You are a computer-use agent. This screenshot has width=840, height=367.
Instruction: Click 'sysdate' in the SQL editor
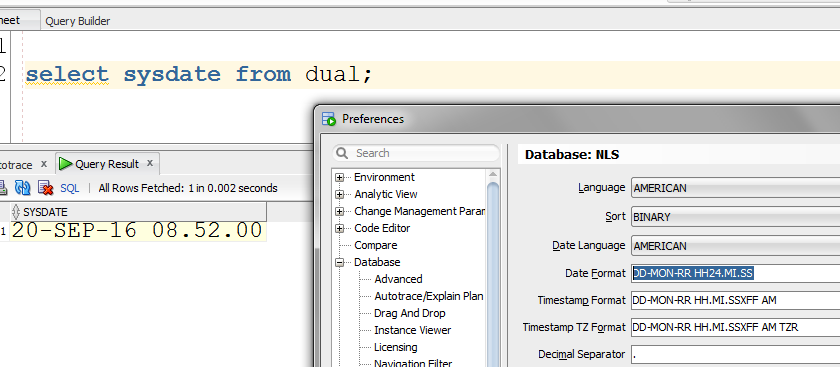pos(172,74)
